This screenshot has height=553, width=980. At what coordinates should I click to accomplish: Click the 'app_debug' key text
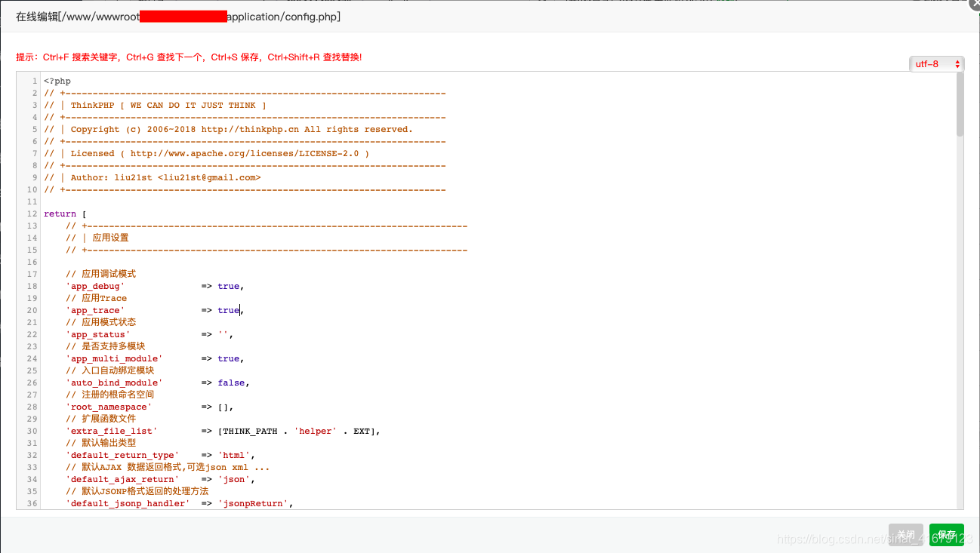coord(95,286)
